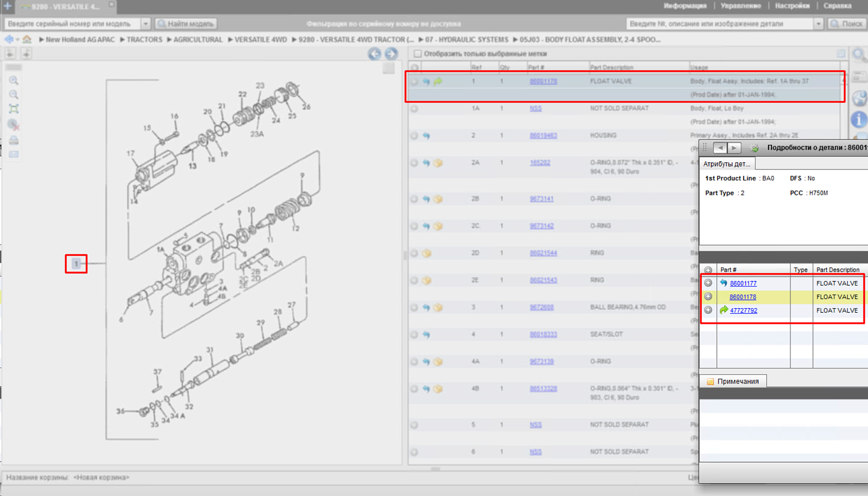
Task: Click the Найти модель button
Action: point(186,24)
